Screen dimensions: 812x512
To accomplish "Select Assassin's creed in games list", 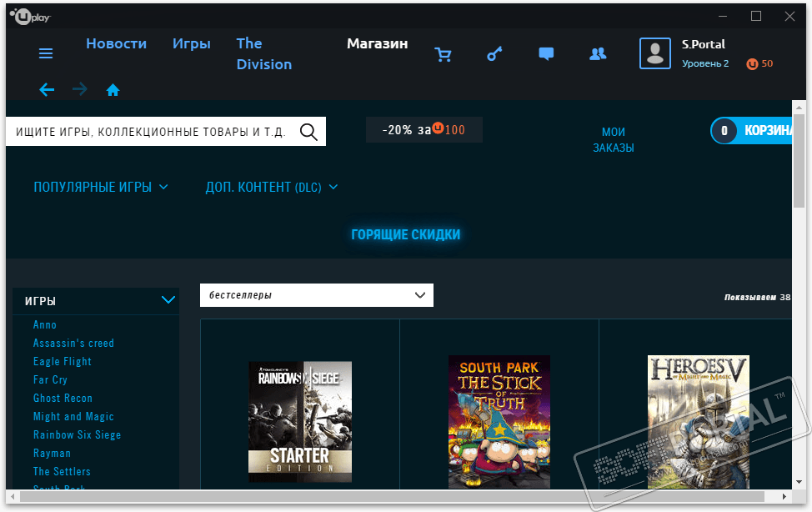I will point(73,343).
